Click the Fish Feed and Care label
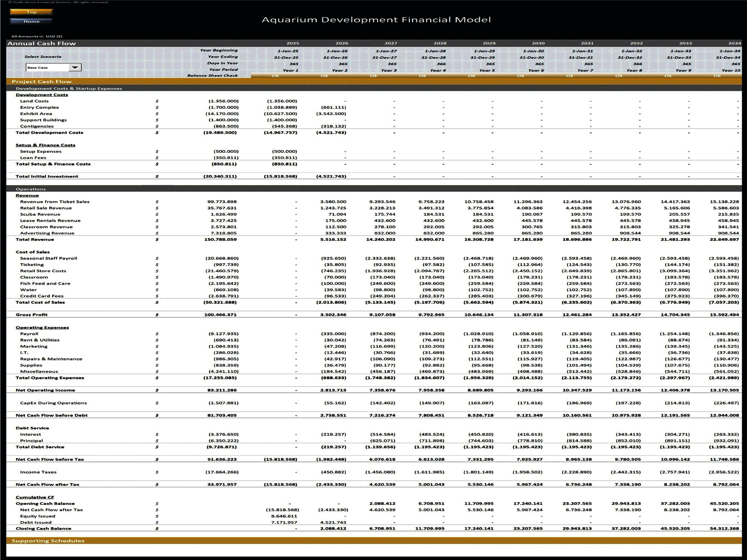 45,283
